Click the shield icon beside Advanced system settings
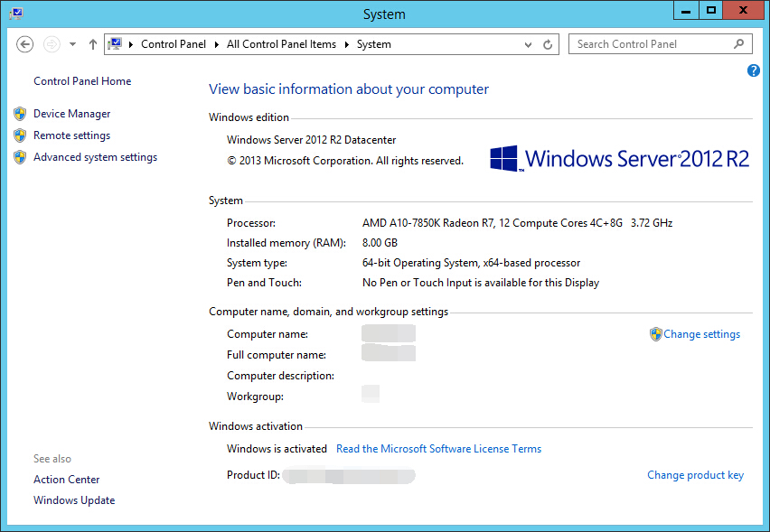770x532 pixels. coord(20,157)
